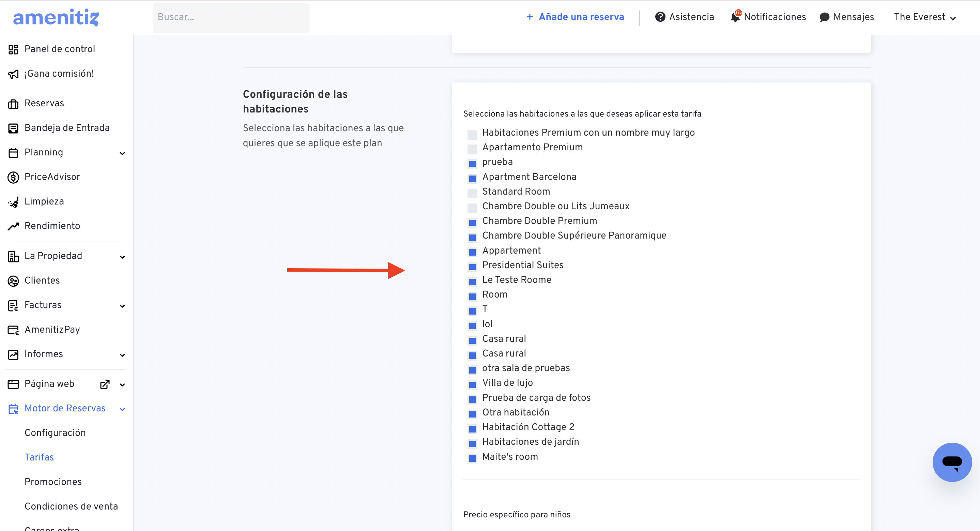Screen dimensions: 980x531
Task: Go to Panel de control
Action: tap(60, 49)
